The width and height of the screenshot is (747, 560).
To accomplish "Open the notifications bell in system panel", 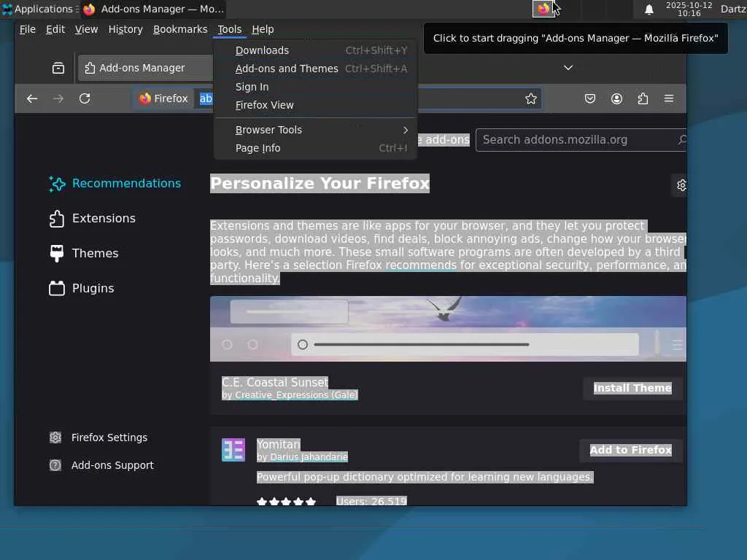I will 649,9.
